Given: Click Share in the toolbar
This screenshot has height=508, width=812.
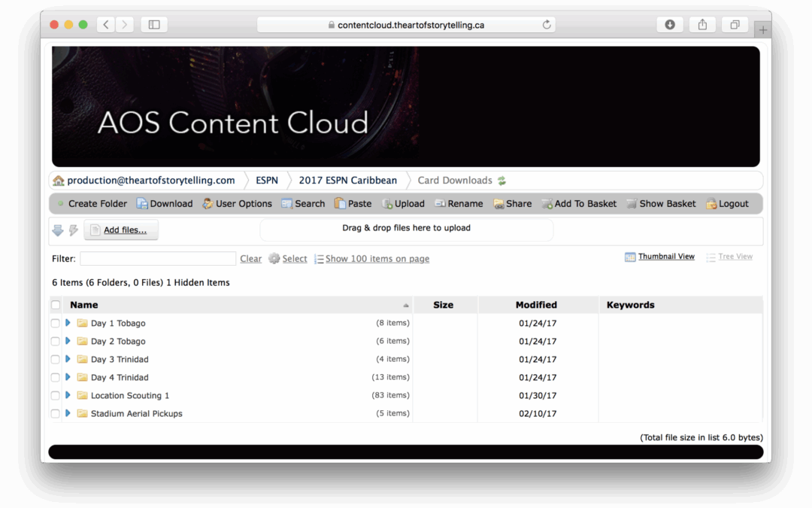Looking at the screenshot, I should [513, 204].
